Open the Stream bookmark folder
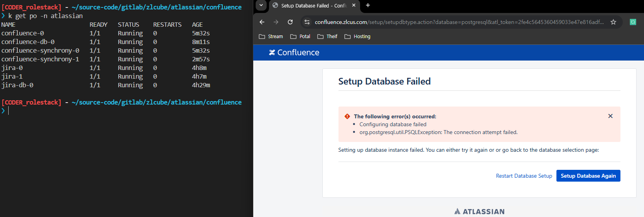This screenshot has width=644, height=217. click(x=271, y=37)
